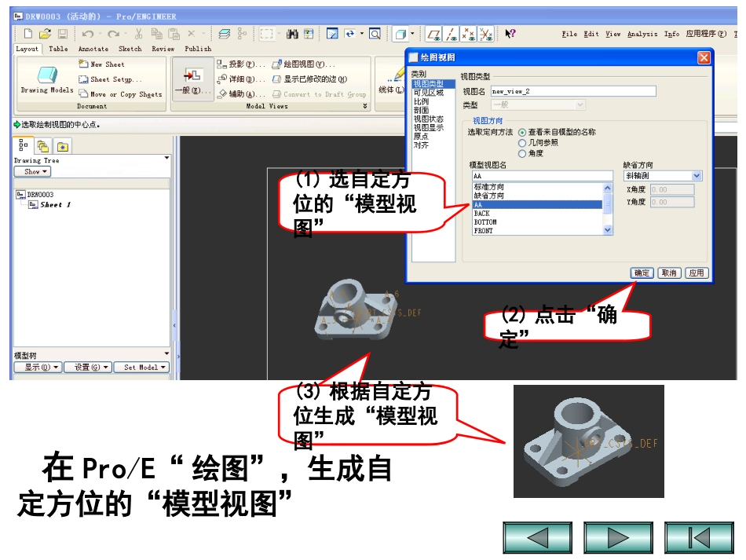Select Sheet 1 in the Drawing Tree
The image size is (746, 560).
click(x=50, y=204)
